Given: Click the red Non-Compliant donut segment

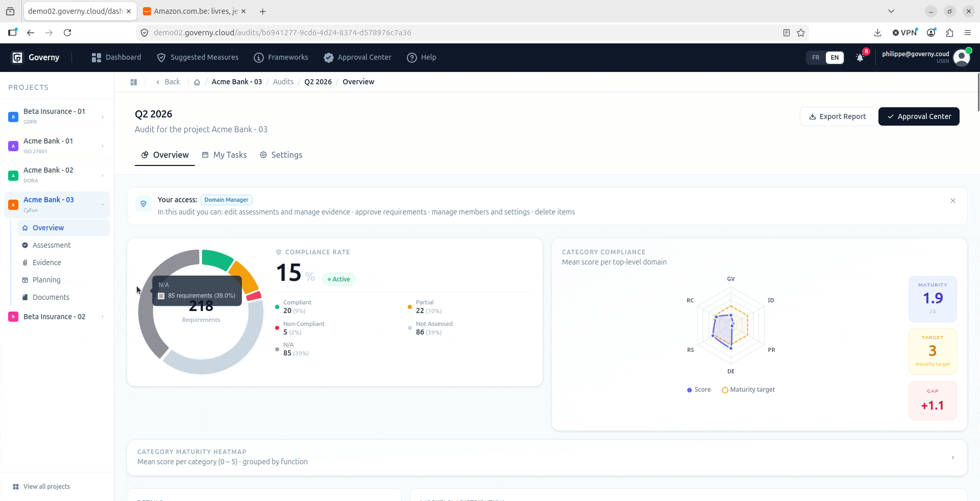Looking at the screenshot, I should coord(254,296).
